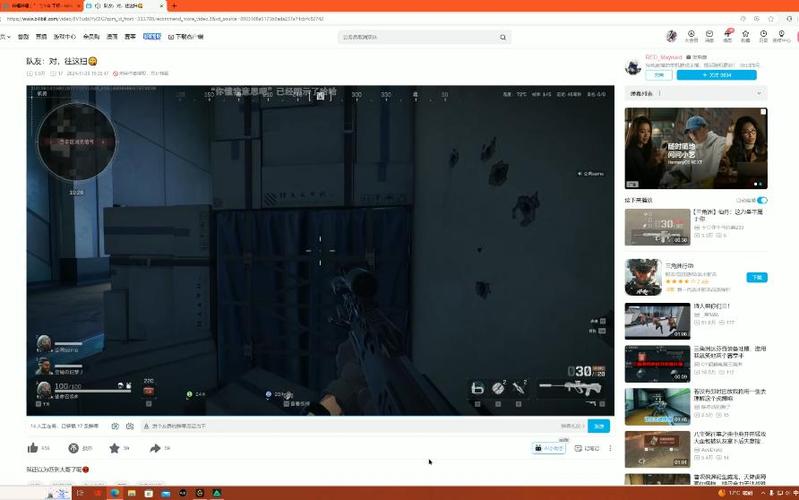The width and height of the screenshot is (799, 500).
Task: Open the membership icon in the header
Action: tap(691, 36)
